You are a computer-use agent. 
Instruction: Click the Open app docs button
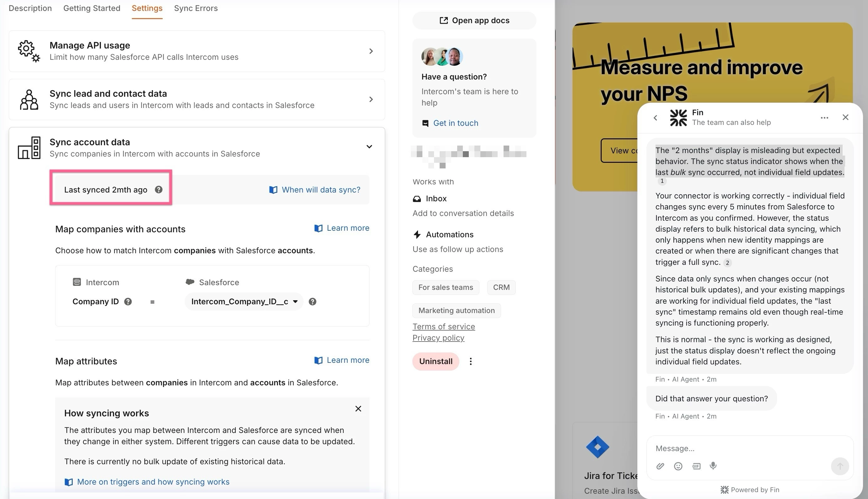(x=474, y=21)
